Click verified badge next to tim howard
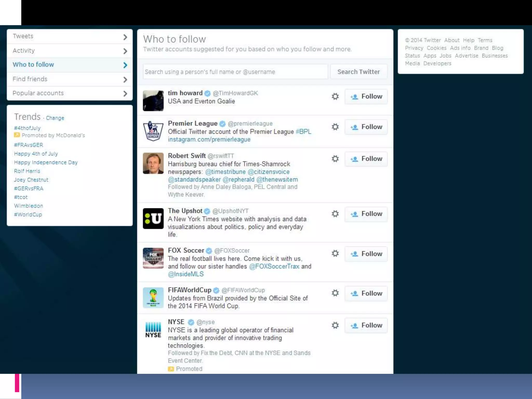 click(x=207, y=93)
